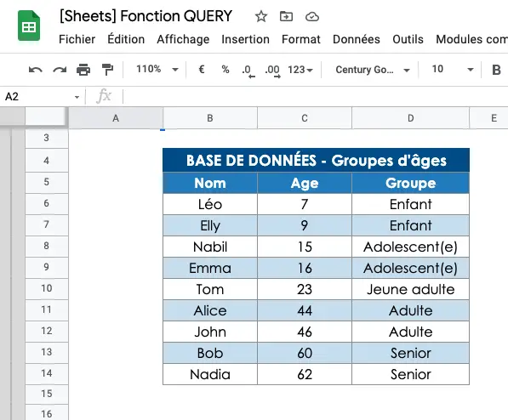
Task: Check the cloud save status icon
Action: pos(312,16)
